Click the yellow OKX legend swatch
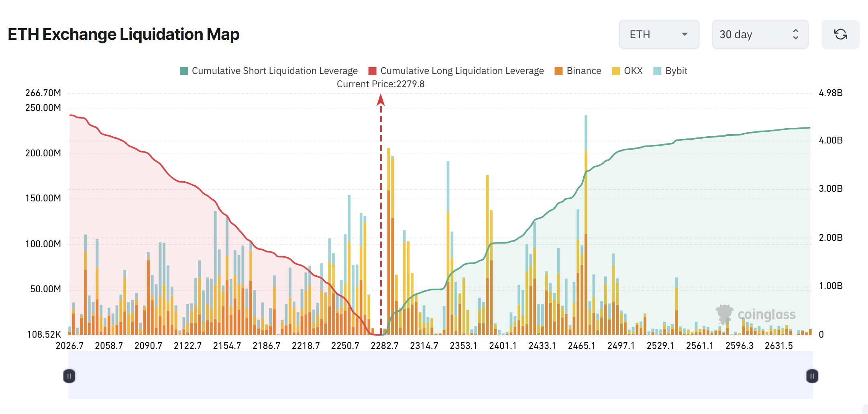This screenshot has height=414, width=868. click(x=616, y=71)
